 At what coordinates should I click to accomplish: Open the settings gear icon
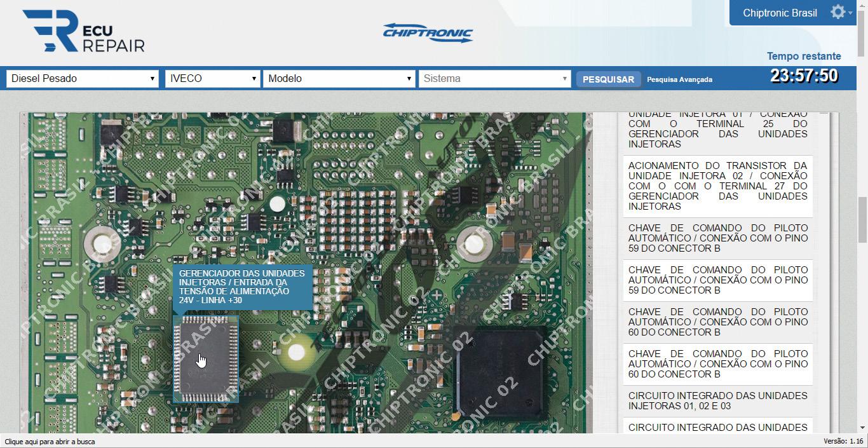coord(837,12)
